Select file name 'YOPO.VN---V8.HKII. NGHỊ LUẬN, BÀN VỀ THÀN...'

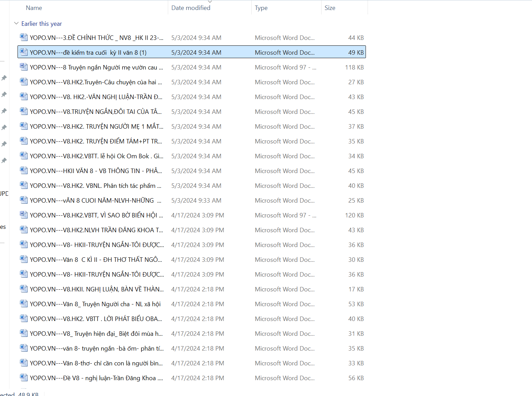97,289
